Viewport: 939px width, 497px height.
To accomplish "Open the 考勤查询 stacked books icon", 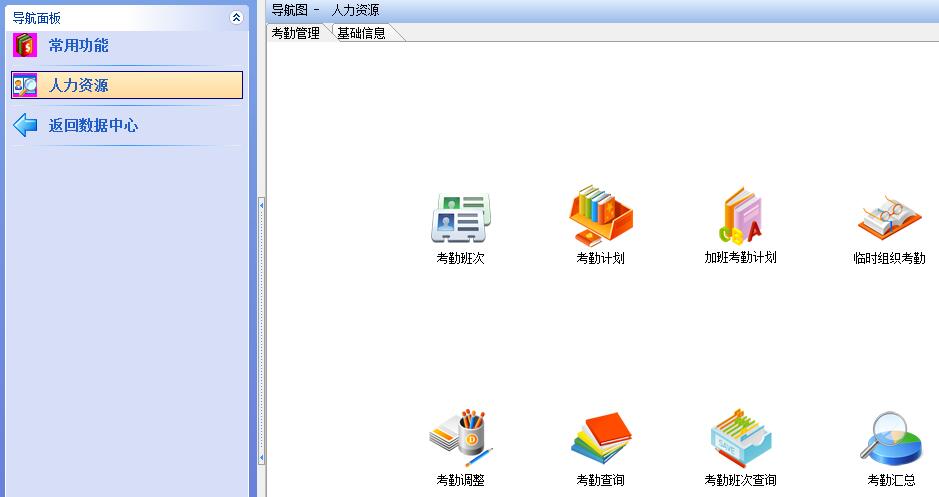I will pos(601,438).
